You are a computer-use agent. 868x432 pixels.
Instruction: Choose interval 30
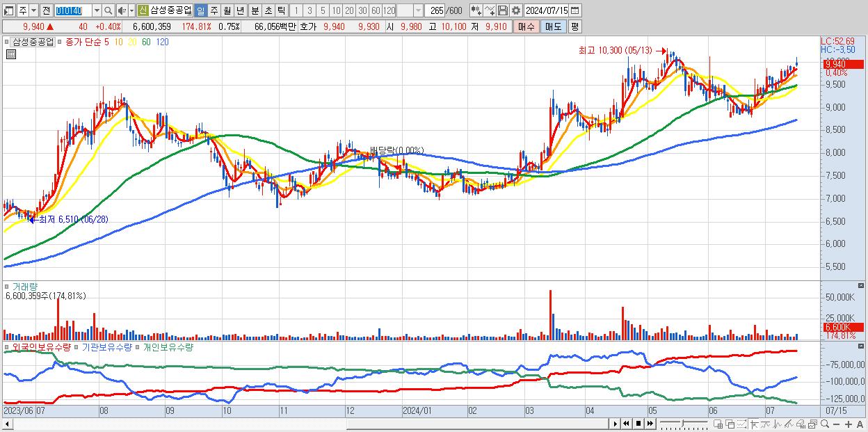pos(362,11)
